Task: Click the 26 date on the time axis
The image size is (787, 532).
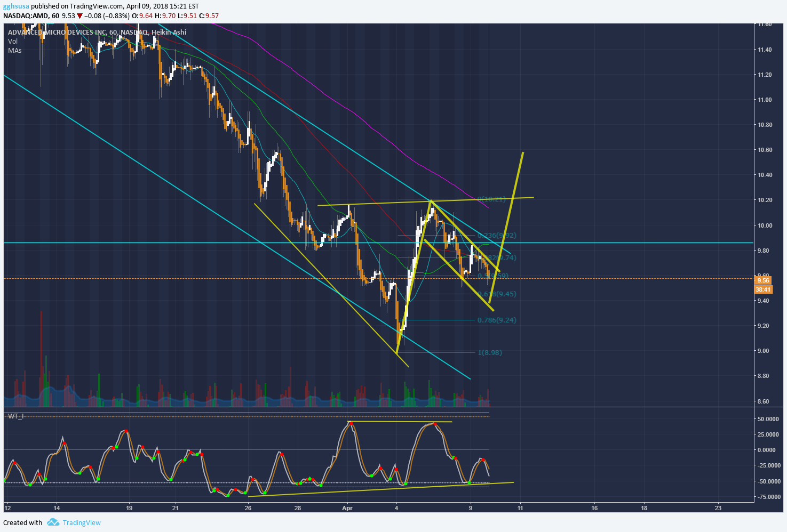Action: pyautogui.click(x=248, y=508)
